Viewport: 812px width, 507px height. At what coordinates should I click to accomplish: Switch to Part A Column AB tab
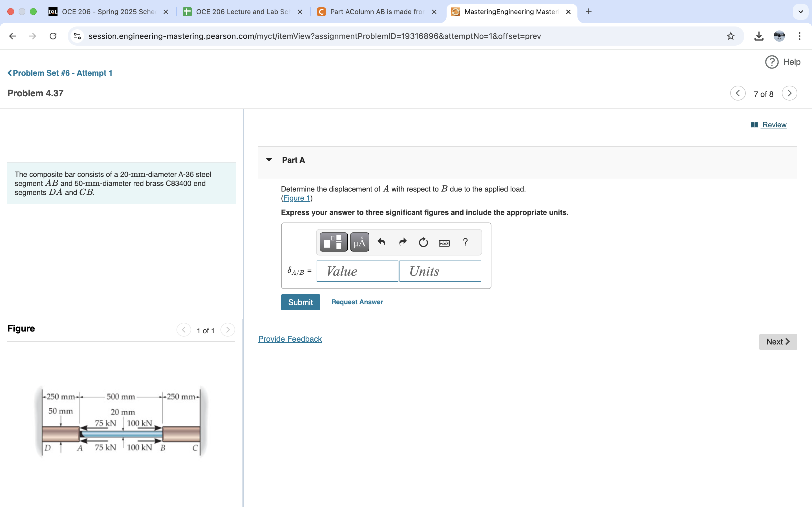click(376, 12)
